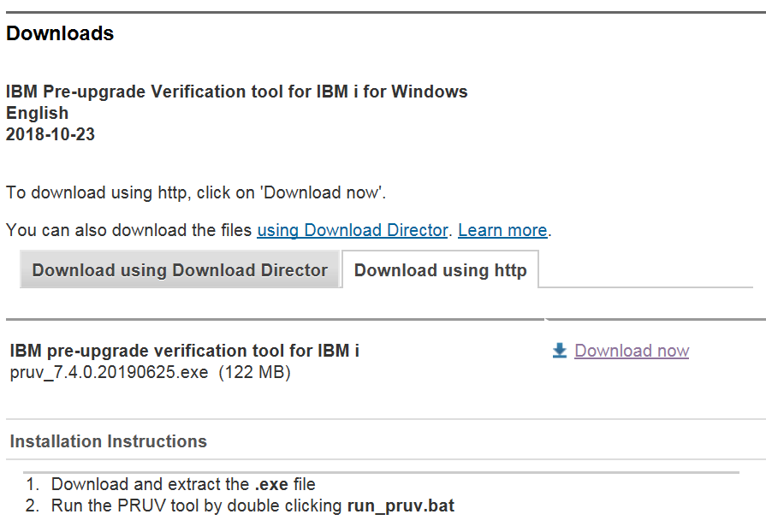The height and width of the screenshot is (532, 766).
Task: Click the To download using http instruction text
Action: click(196, 192)
